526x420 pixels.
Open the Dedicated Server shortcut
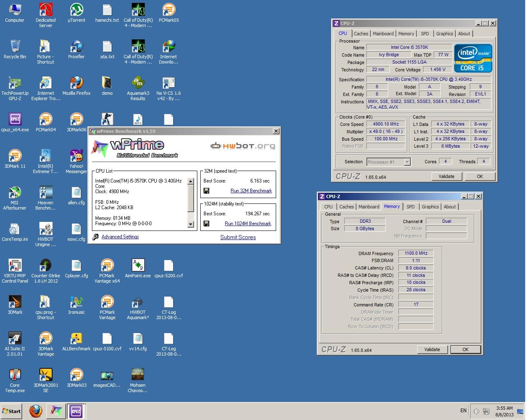coord(46,15)
